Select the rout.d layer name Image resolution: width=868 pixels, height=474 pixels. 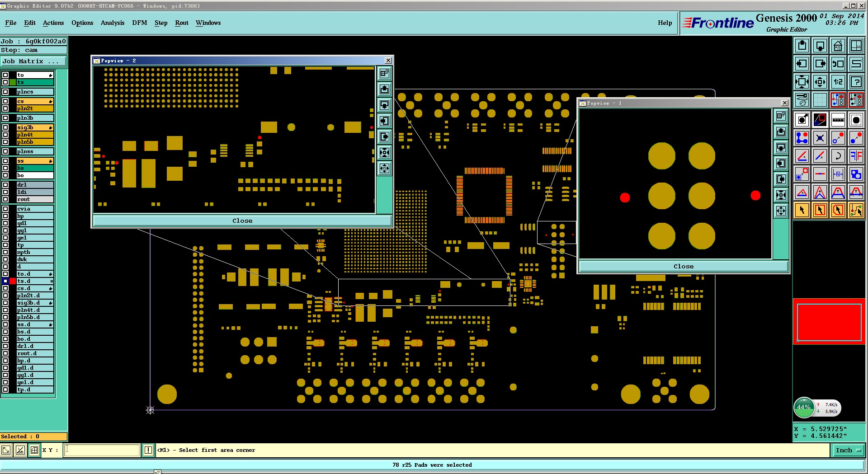click(x=35, y=353)
